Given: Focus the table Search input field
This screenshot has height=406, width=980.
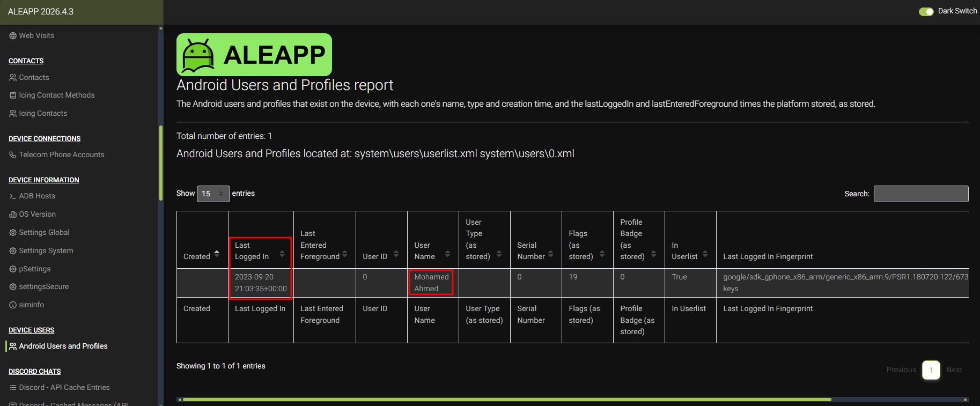Looking at the screenshot, I should click(x=921, y=194).
